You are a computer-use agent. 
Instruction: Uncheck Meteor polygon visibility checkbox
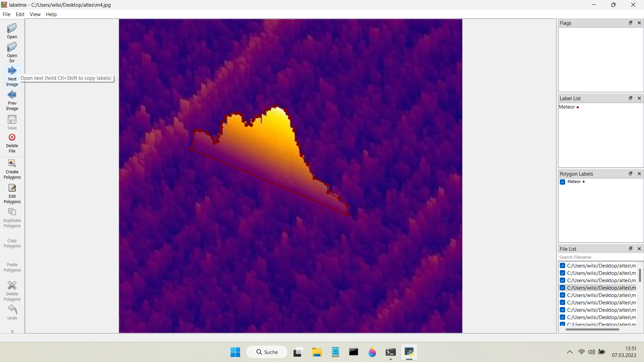point(562,182)
